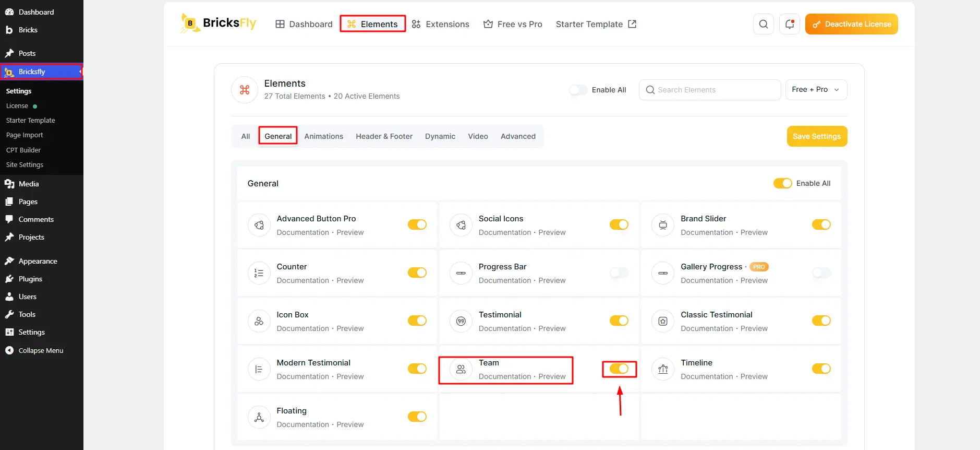Open the notifications bell icon
Screen dimensions: 980x450
click(x=789, y=24)
